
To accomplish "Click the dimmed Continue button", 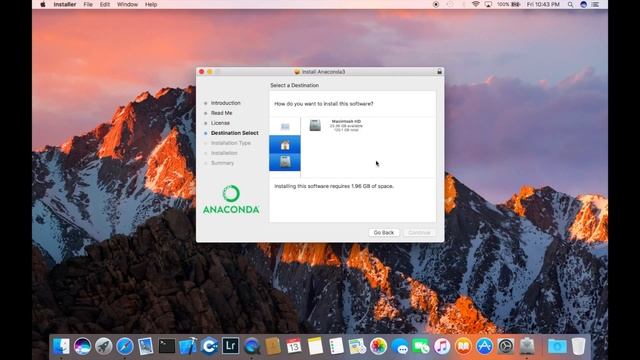I will tap(419, 233).
